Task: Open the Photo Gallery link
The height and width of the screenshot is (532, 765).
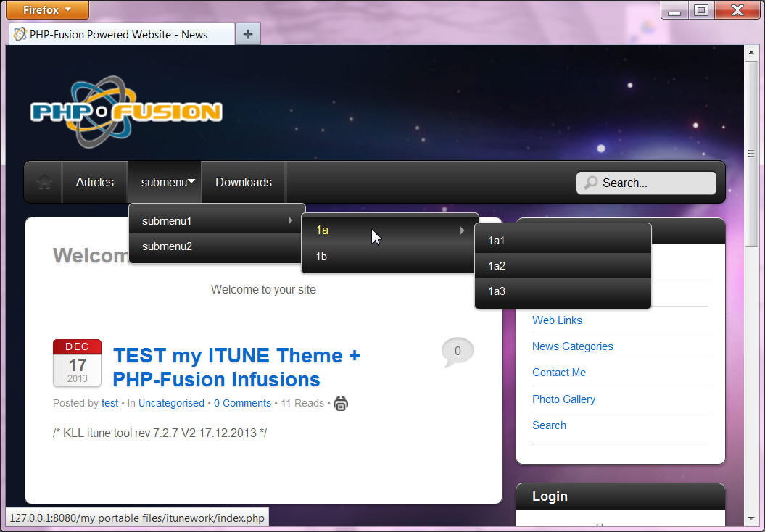Action: [x=563, y=399]
